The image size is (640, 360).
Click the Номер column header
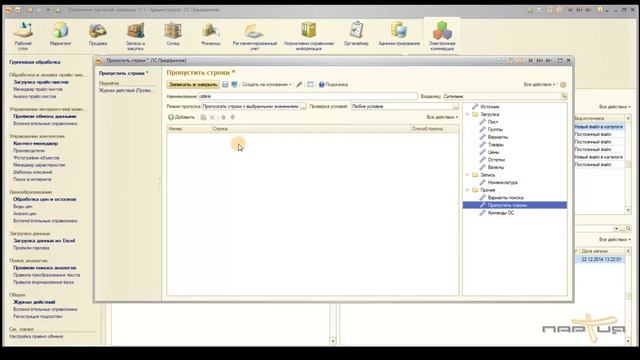point(189,129)
